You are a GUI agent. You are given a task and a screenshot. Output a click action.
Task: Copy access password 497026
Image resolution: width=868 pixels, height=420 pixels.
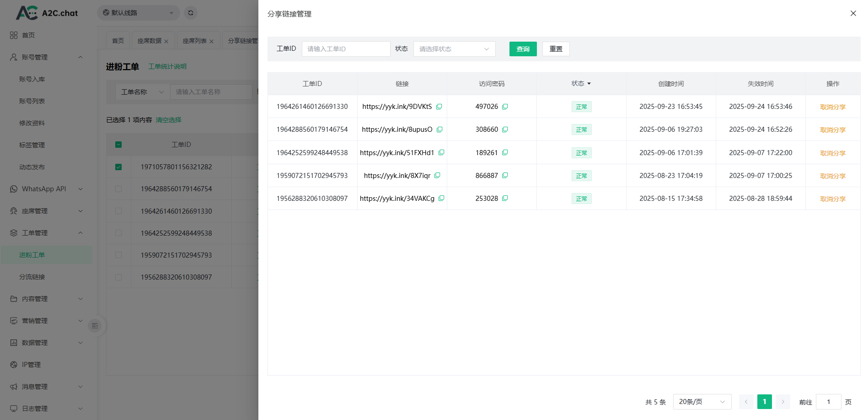[x=505, y=107]
